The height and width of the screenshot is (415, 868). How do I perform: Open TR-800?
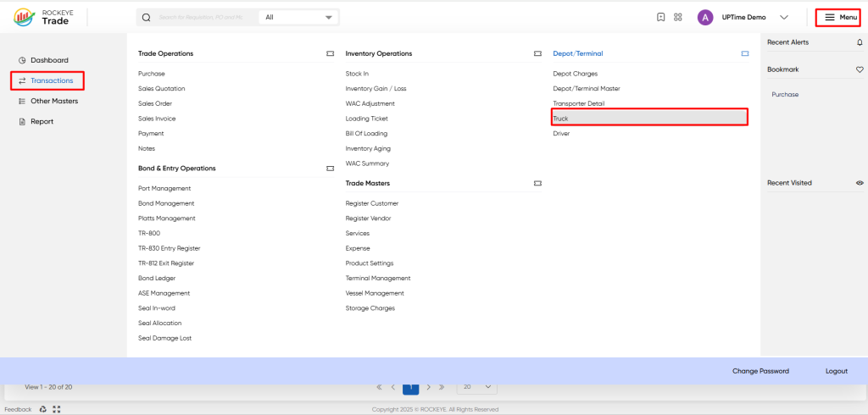click(x=149, y=234)
